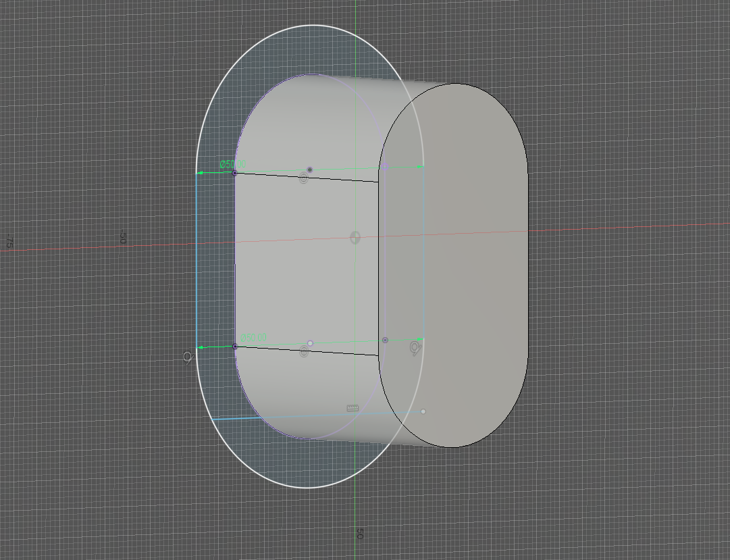Select the upper Ø50.00 diameter dimension label
The height and width of the screenshot is (560, 730).
(x=232, y=164)
